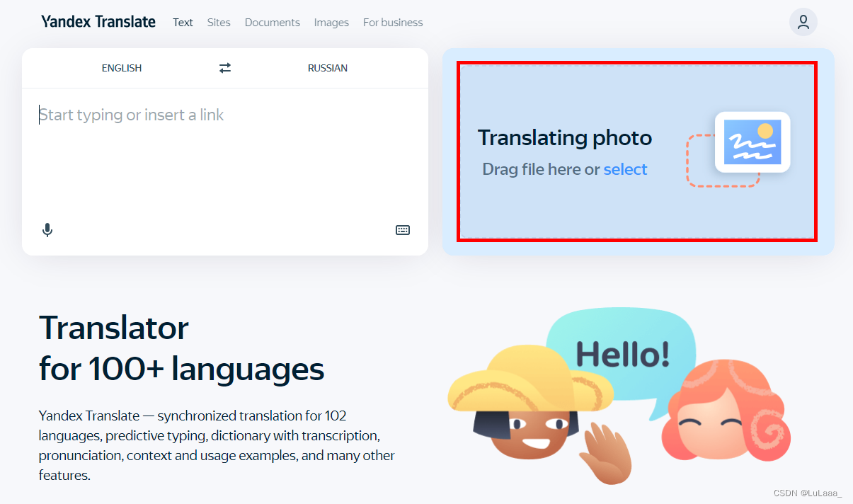Open the Images tab
The width and height of the screenshot is (853, 504).
tap(331, 23)
